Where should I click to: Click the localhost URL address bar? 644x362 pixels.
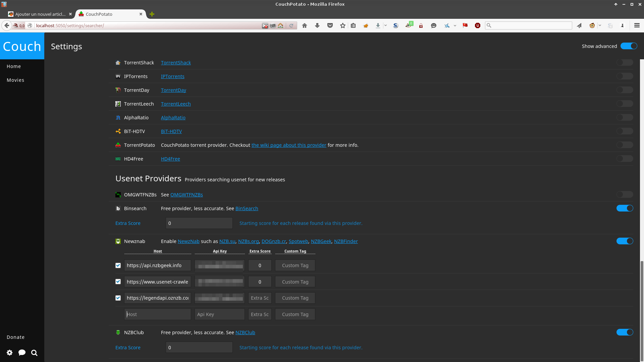[x=148, y=25]
